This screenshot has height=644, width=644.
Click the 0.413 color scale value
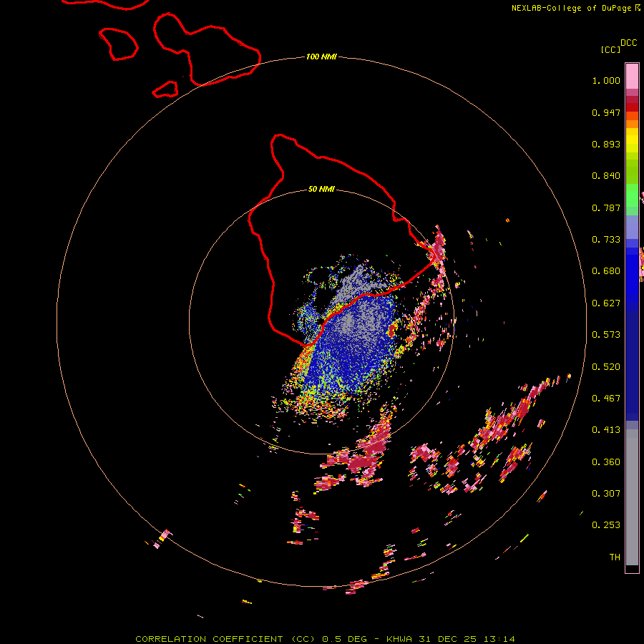606,430
